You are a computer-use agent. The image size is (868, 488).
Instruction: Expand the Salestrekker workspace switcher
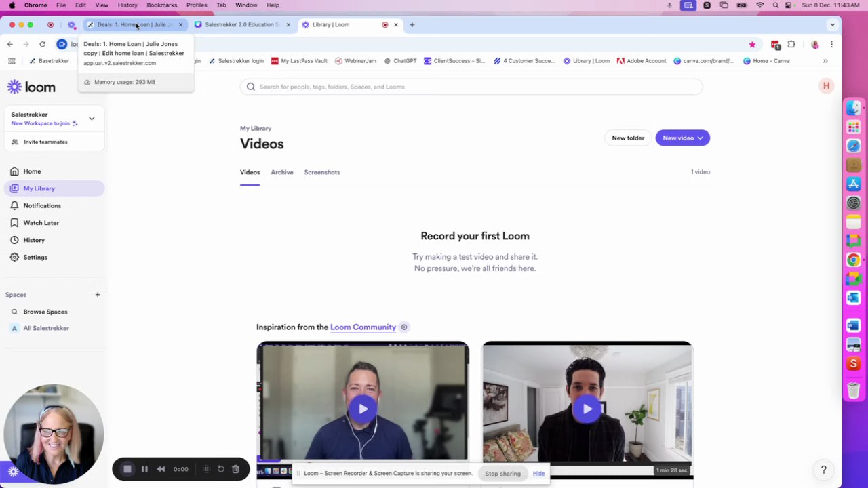[x=92, y=119]
